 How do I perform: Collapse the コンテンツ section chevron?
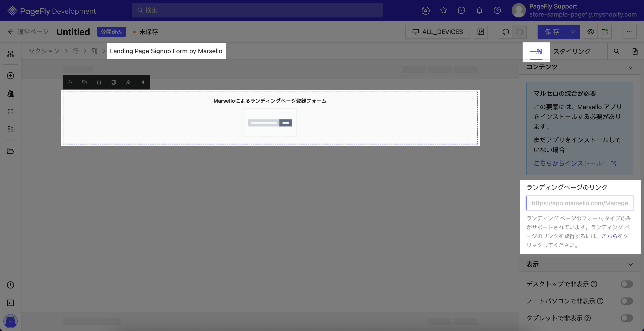[x=631, y=67]
